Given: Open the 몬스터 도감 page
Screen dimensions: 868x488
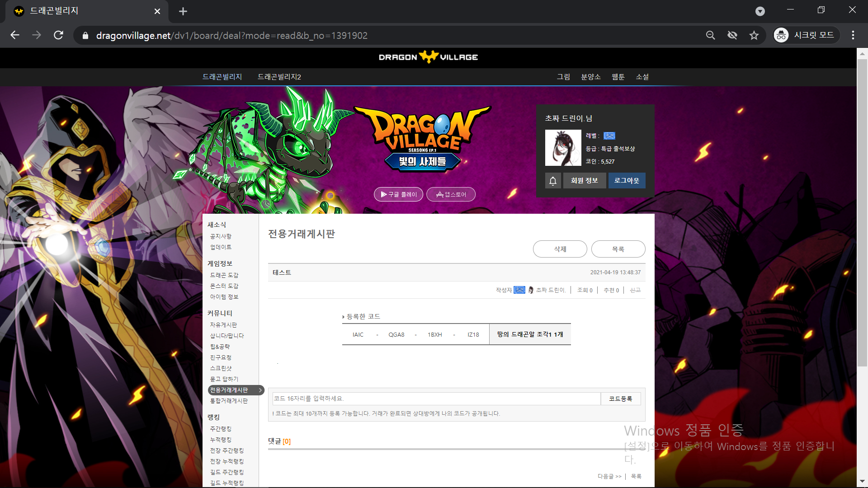Looking at the screenshot, I should [x=224, y=286].
